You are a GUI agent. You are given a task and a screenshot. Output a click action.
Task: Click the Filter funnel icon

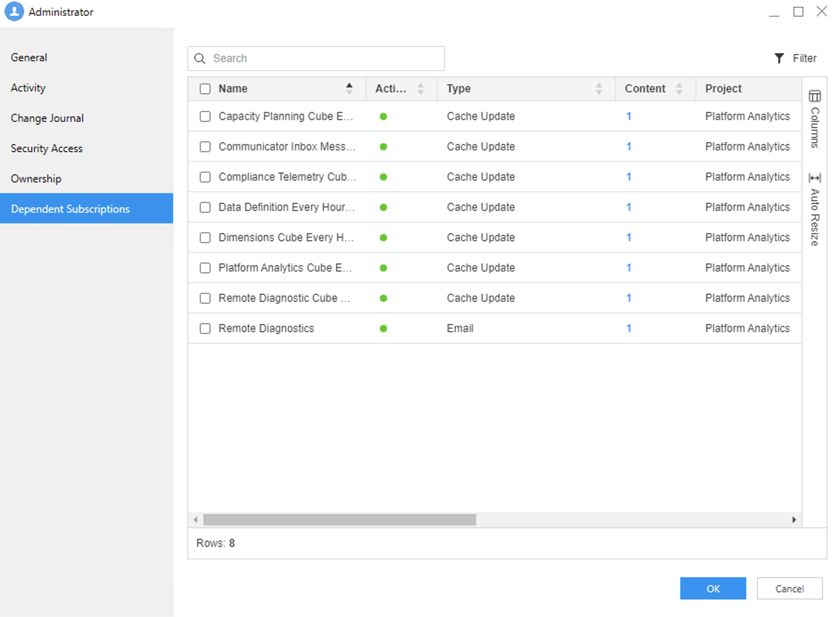pyautogui.click(x=778, y=58)
